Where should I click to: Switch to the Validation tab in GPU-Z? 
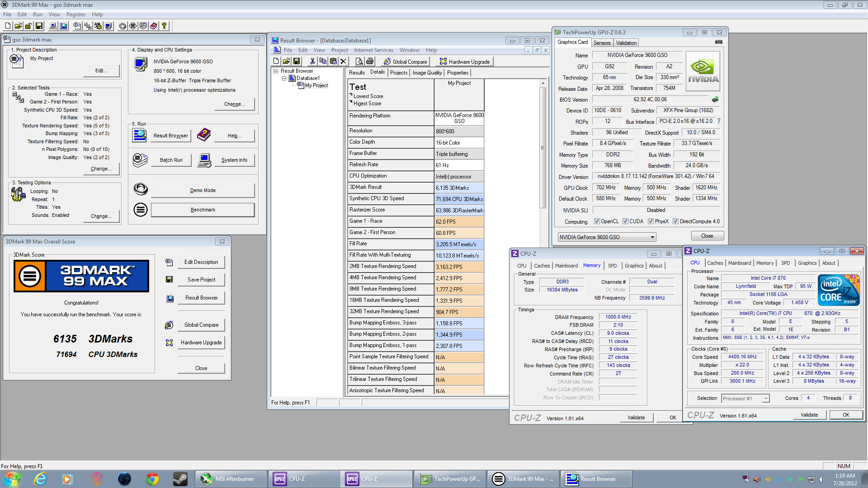626,43
